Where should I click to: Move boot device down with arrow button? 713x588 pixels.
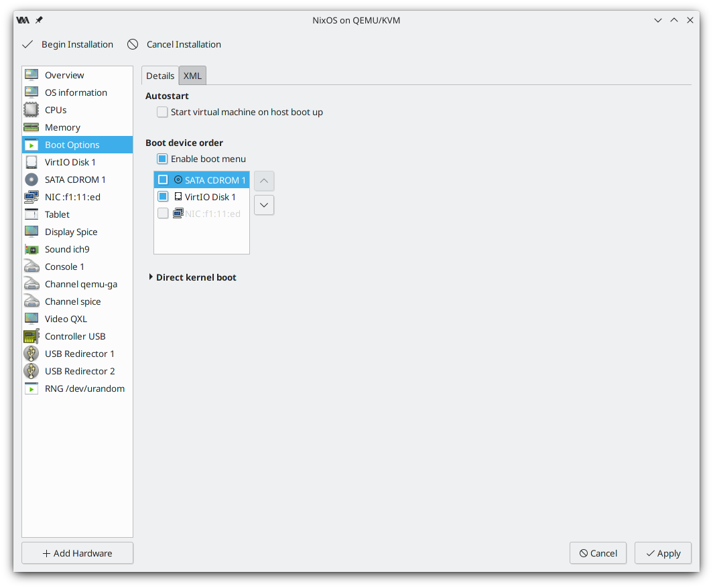[264, 204]
